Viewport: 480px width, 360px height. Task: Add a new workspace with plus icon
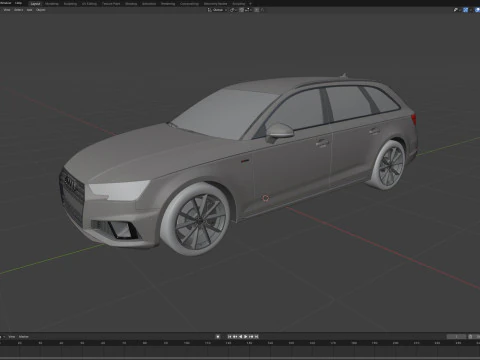(250, 4)
